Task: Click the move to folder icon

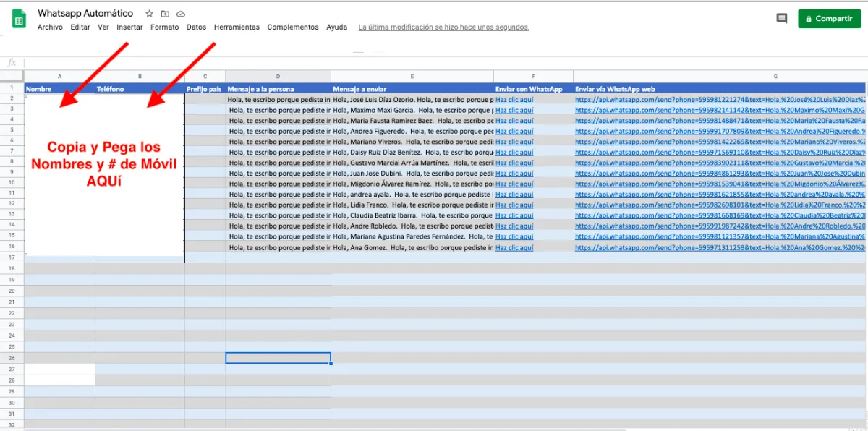Action: pos(165,14)
